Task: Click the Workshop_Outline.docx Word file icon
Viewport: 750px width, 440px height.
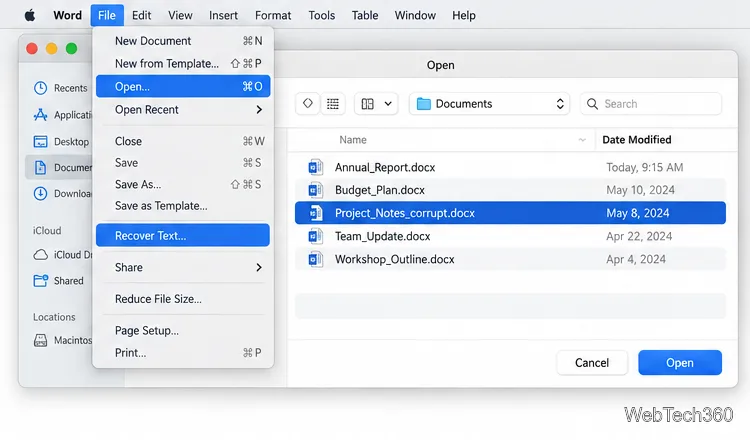Action: (x=315, y=259)
